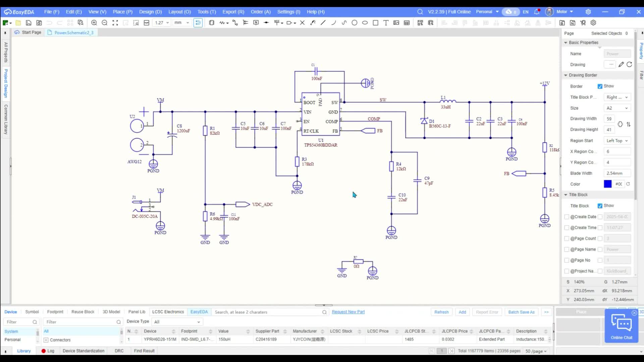Viewport: 644px width, 362px height.
Task: Select the Place Bus tool
Action: (246, 23)
